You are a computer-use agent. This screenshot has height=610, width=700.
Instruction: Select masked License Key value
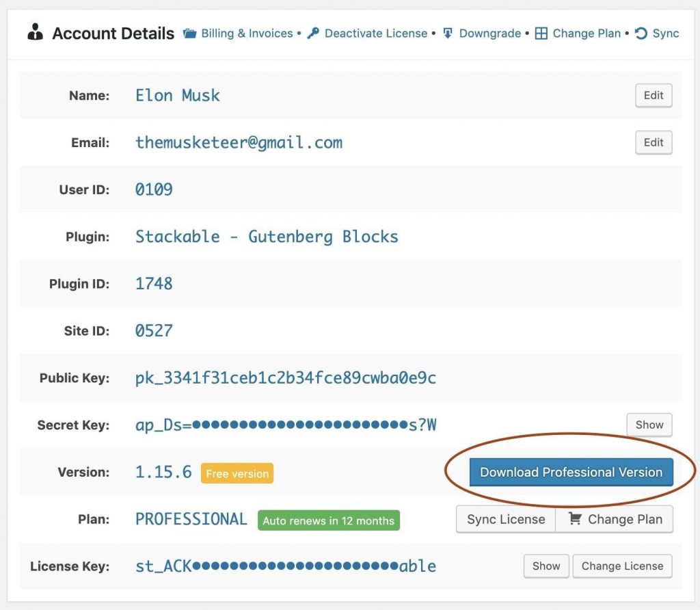coord(286,566)
